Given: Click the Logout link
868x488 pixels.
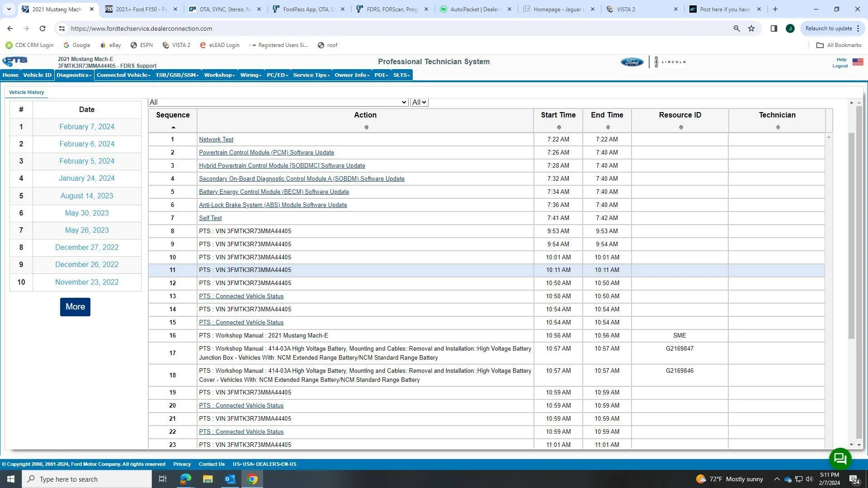Looking at the screenshot, I should click(840, 66).
